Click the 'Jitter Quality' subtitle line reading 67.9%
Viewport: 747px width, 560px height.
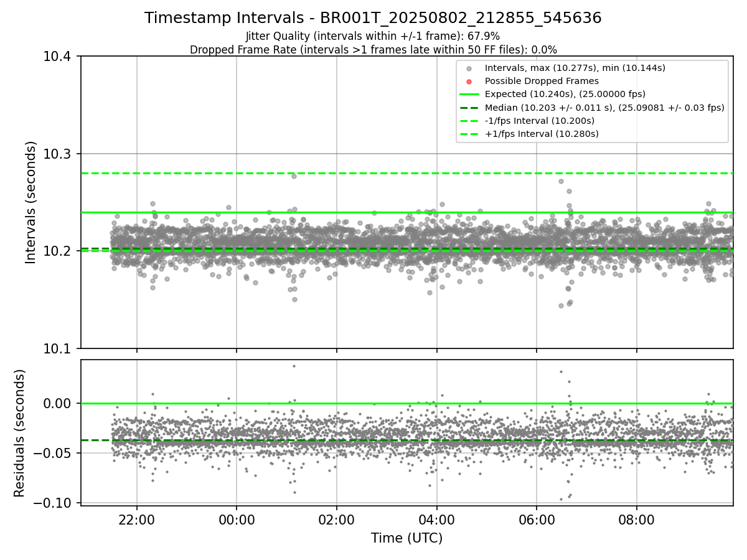coord(373,37)
